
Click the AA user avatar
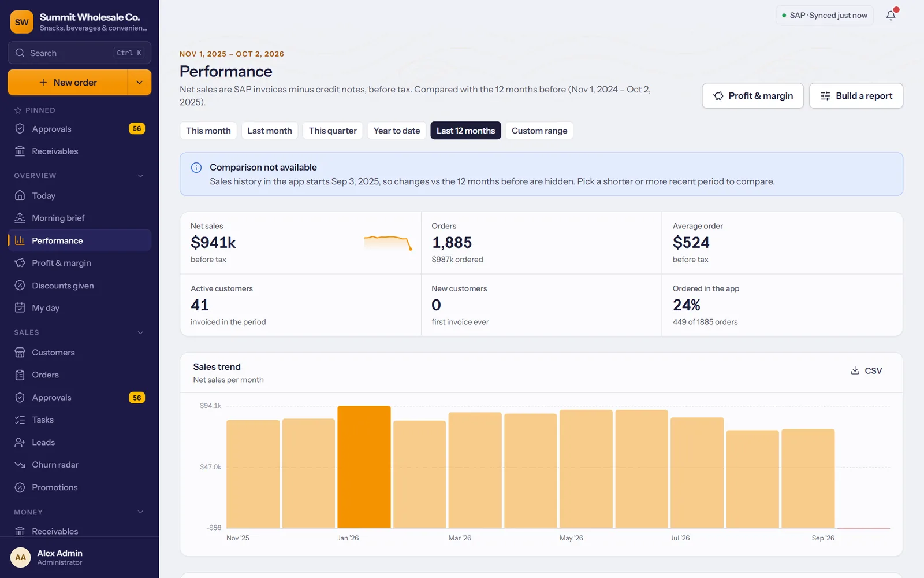pos(20,557)
